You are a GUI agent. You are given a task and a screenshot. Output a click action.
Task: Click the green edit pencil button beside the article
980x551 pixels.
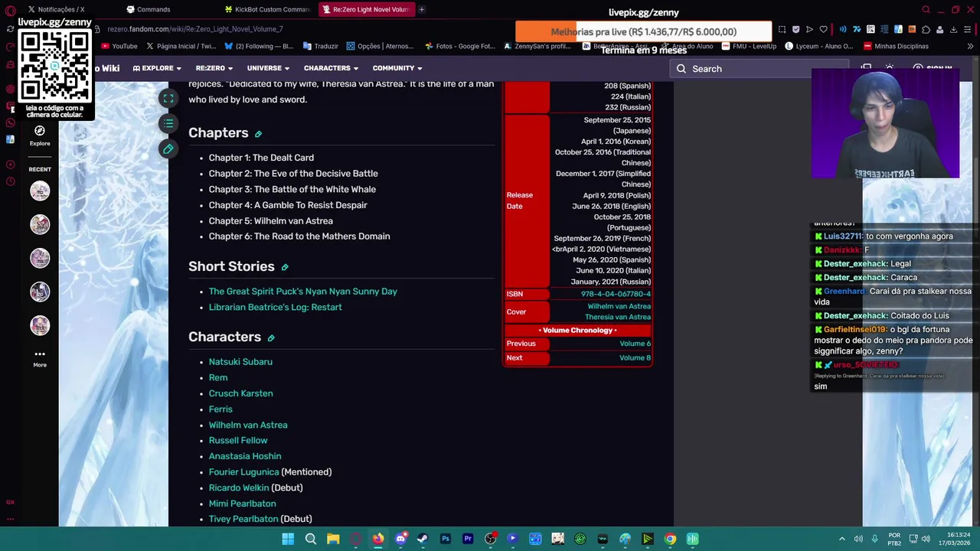pyautogui.click(x=168, y=149)
